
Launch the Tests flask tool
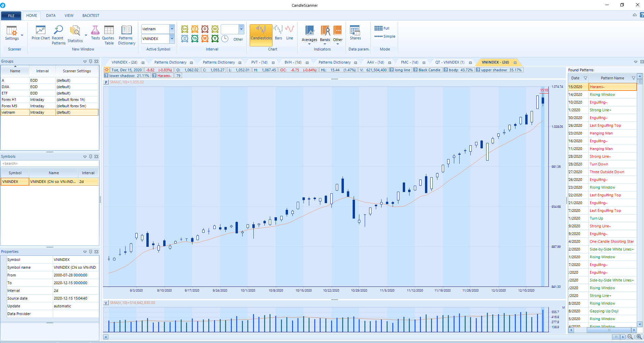point(95,33)
